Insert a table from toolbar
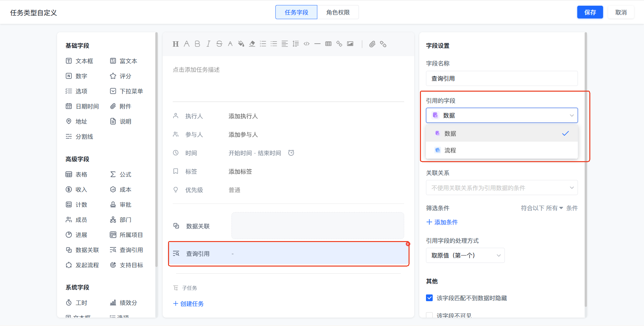 click(328, 44)
